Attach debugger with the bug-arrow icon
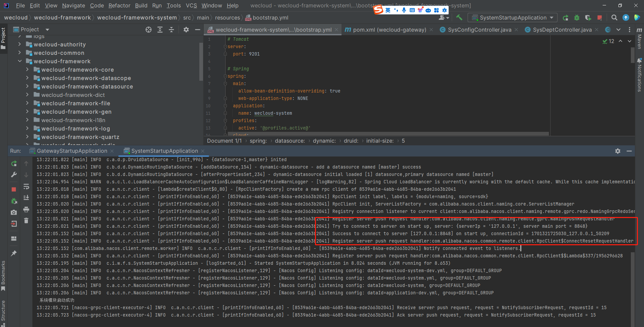This screenshot has height=327, width=644. 14,201
